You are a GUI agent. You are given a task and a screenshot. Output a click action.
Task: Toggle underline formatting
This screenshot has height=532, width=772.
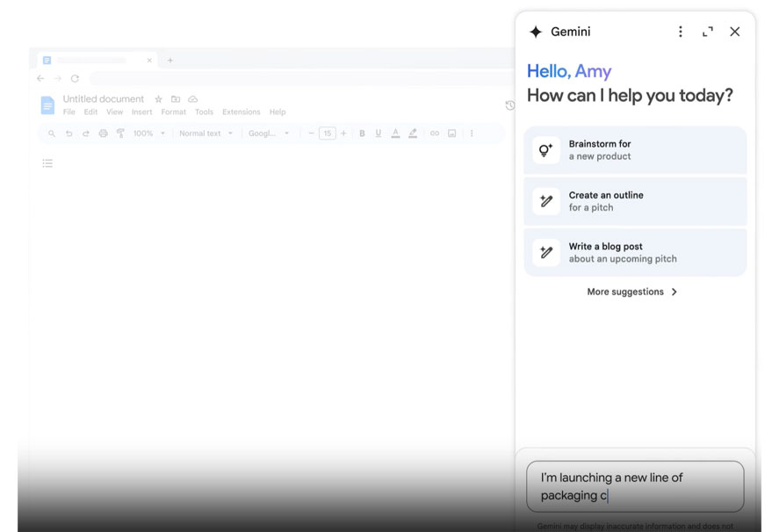coord(379,133)
